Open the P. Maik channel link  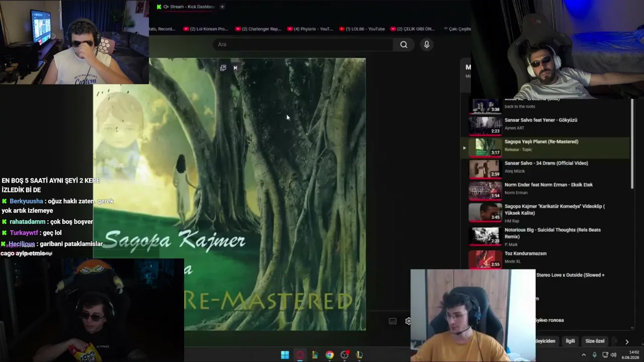coord(512,244)
